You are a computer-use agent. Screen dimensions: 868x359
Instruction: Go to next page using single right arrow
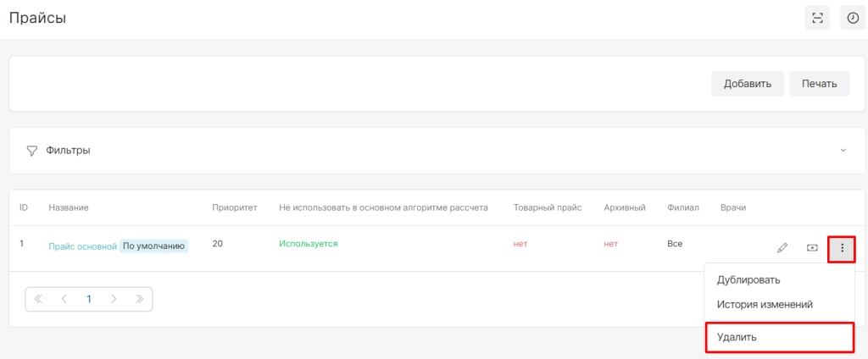coord(114,299)
